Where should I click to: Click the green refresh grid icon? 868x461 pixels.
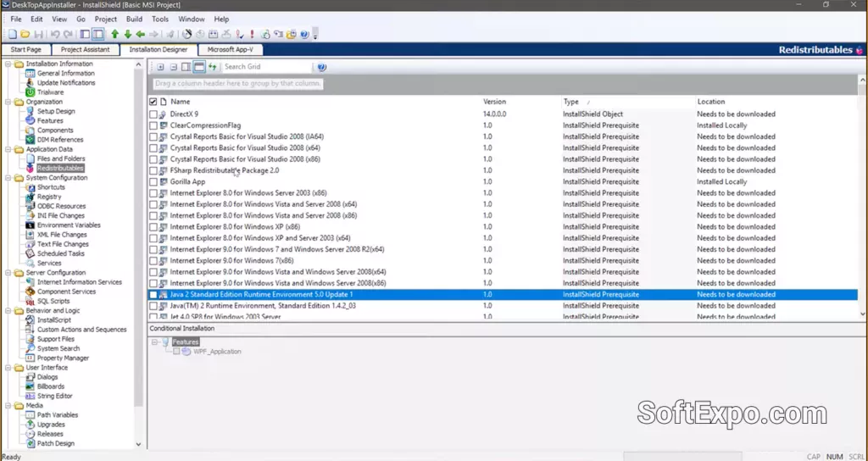pos(212,67)
